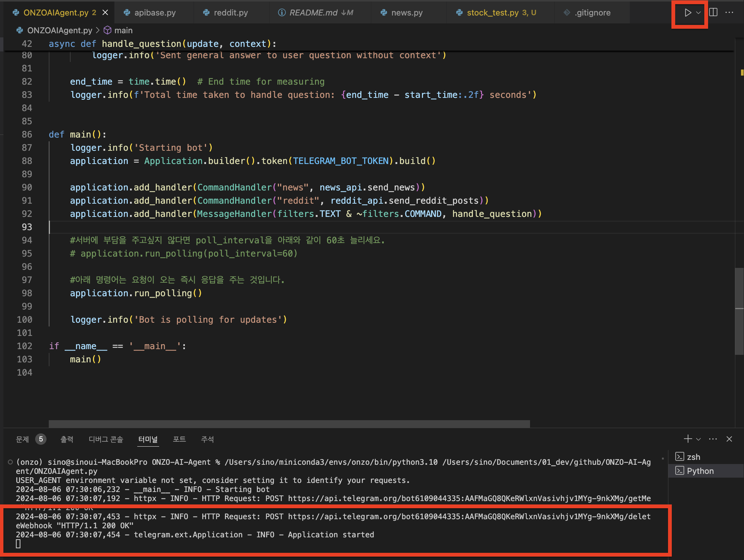
Task: Open the 문제 problems panel tab
Action: pyautogui.click(x=23, y=439)
